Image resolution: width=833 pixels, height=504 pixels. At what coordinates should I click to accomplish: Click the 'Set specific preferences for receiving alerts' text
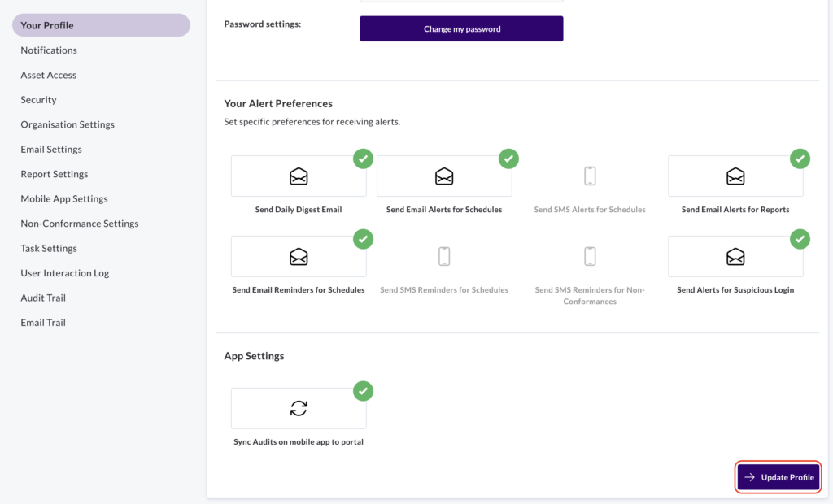click(312, 122)
